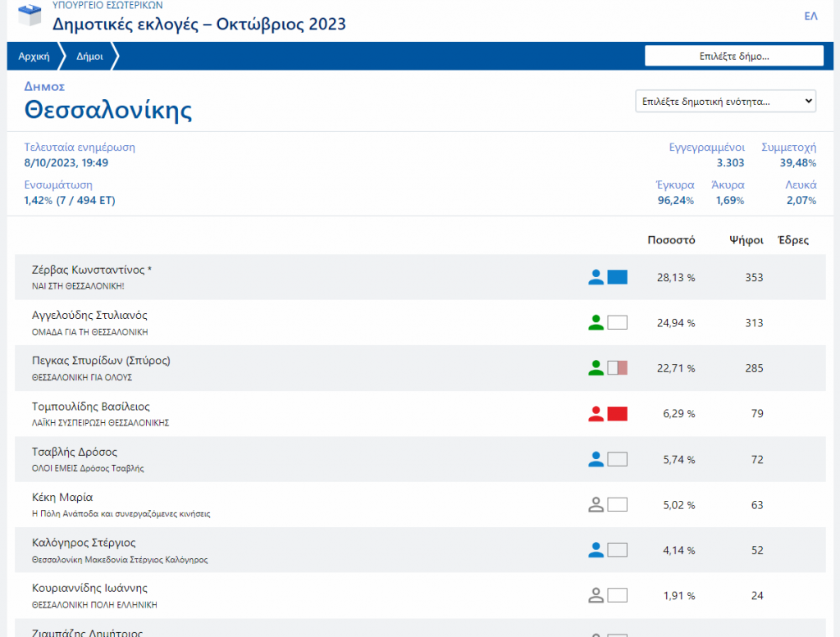Click the green person icon for Πέγκας Σπυρίδων
840x637 pixels.
coord(596,368)
